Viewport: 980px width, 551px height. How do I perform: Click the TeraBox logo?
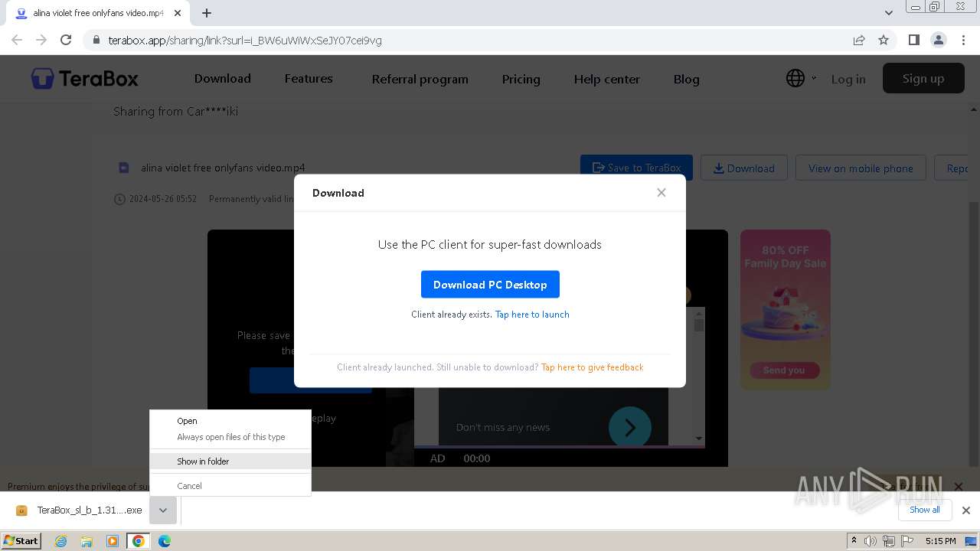tap(85, 79)
